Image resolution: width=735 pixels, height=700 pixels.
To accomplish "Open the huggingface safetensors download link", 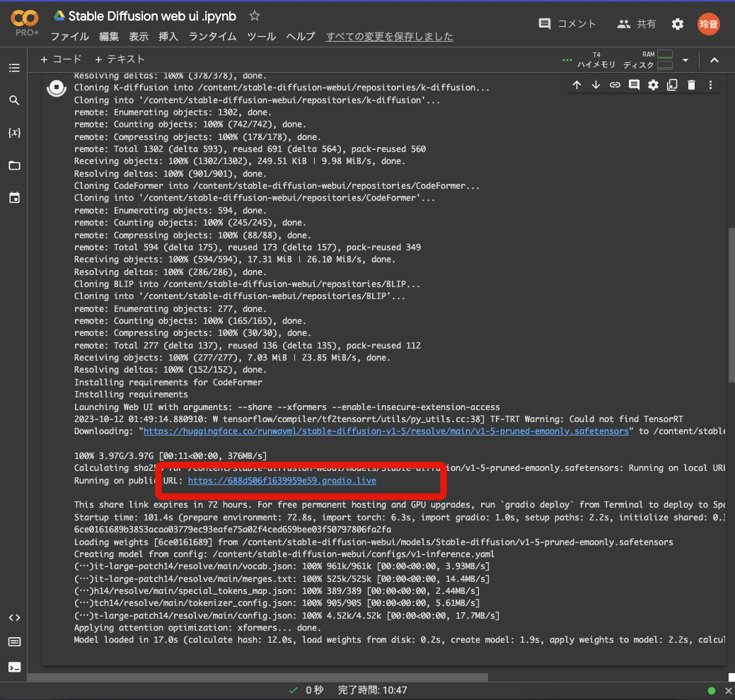I will pyautogui.click(x=386, y=431).
